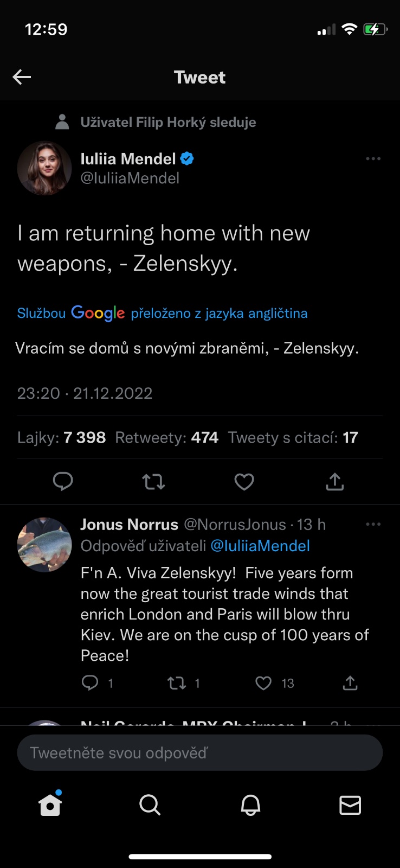Comment on Jonus Norrus reply
The width and height of the screenshot is (400, 868).
pos(90,683)
